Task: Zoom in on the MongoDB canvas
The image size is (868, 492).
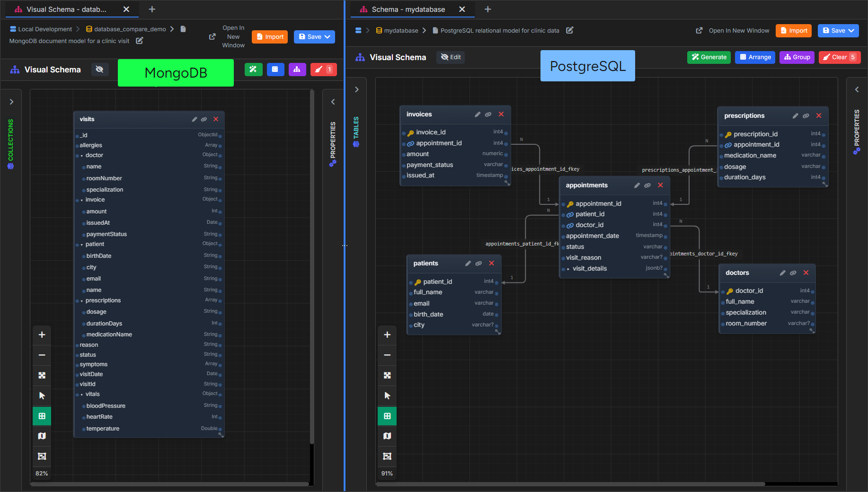Action: tap(42, 335)
